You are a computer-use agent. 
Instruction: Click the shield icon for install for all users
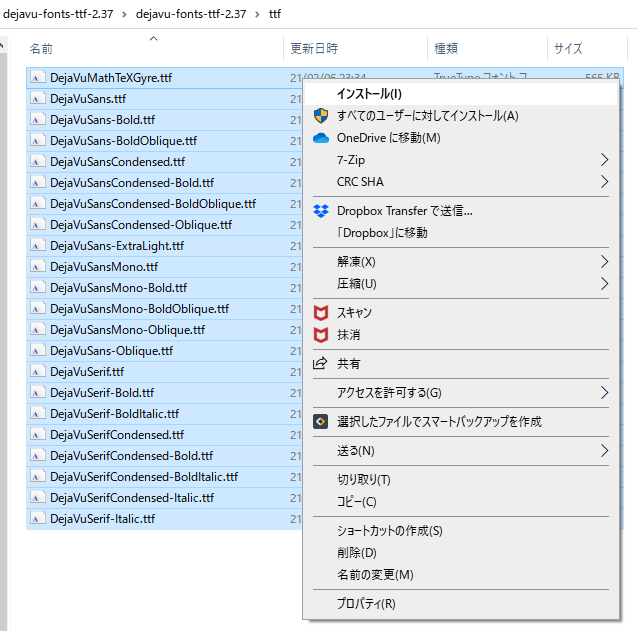click(x=321, y=116)
